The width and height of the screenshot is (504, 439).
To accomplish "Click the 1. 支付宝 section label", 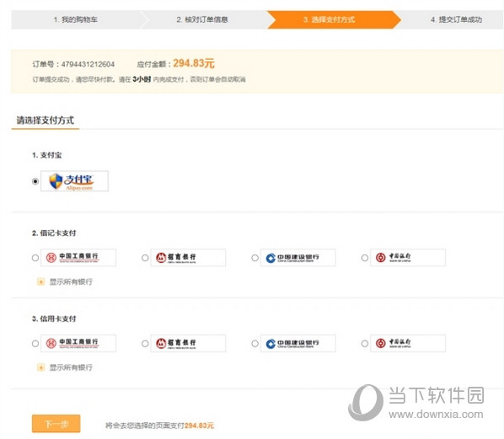I will click(x=47, y=155).
